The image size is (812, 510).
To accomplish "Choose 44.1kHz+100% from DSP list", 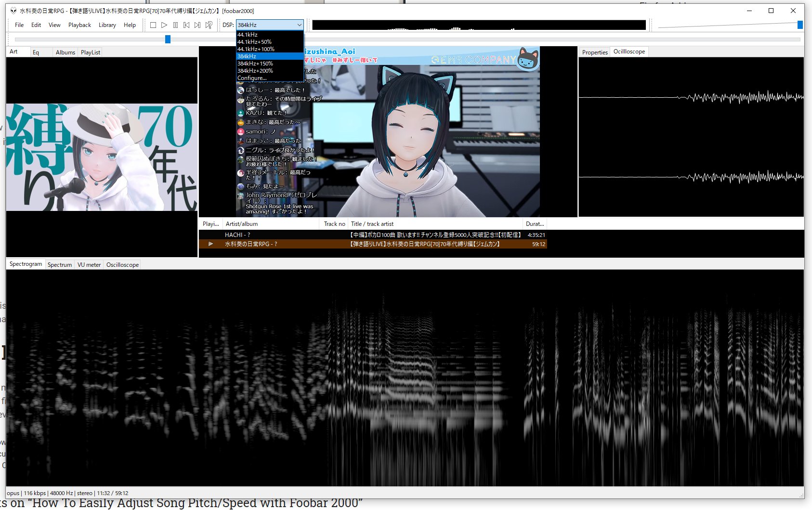I will (x=270, y=49).
